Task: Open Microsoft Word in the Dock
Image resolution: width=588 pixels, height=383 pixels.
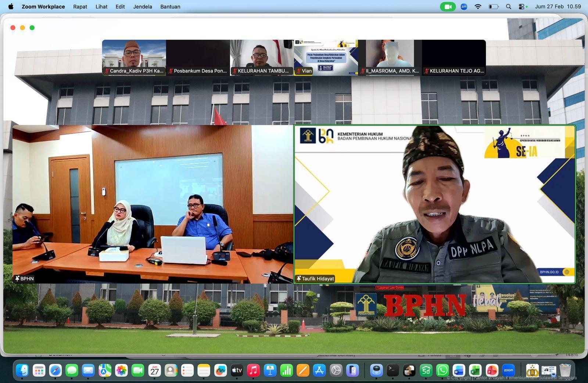Action: click(x=459, y=370)
